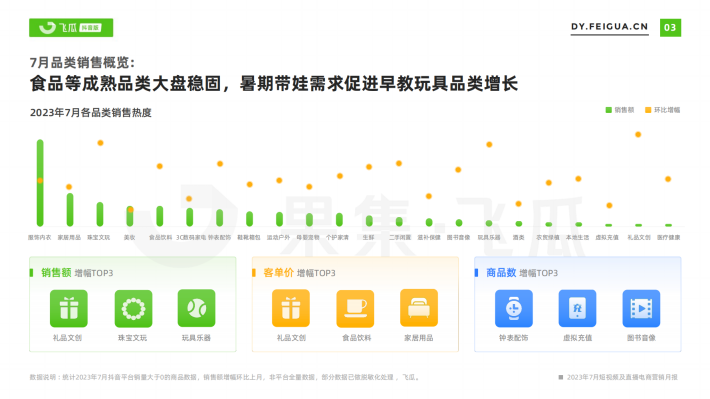Select the blue watch 钟表配饰 icon

(x=513, y=308)
